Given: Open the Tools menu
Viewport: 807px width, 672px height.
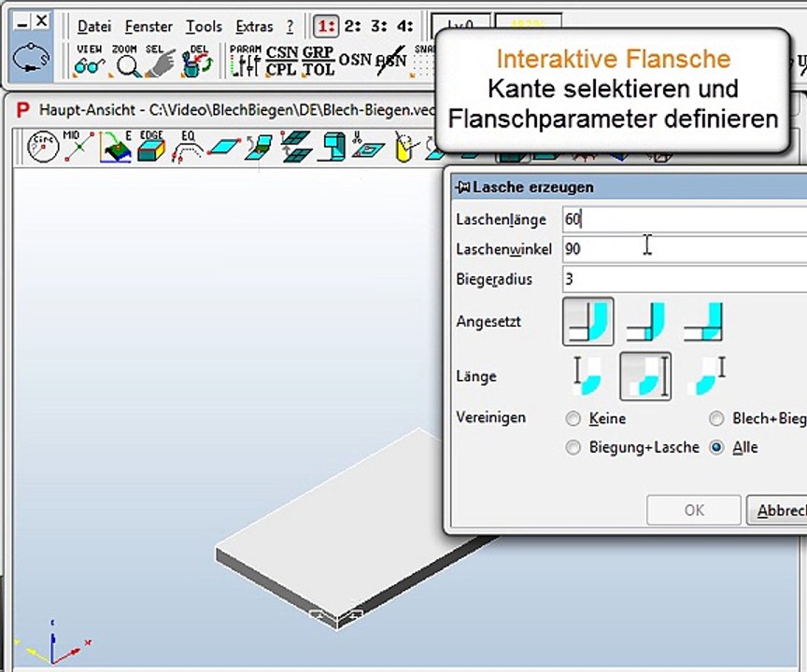Looking at the screenshot, I should click(204, 27).
